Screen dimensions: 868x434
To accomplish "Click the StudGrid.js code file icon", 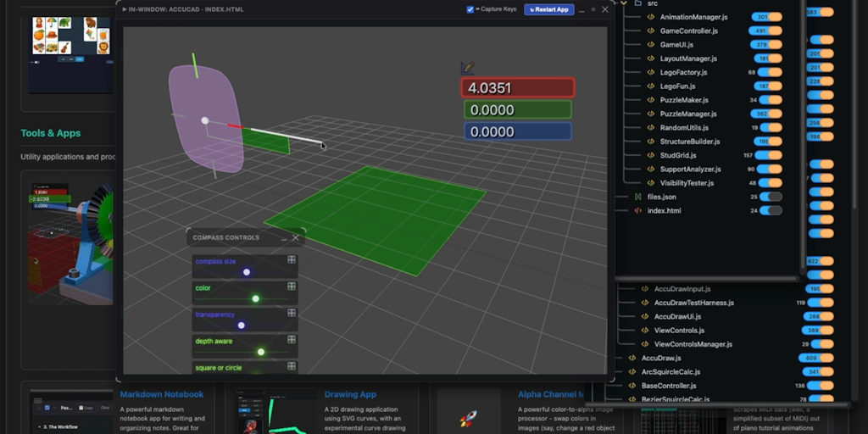I will pyautogui.click(x=651, y=156).
